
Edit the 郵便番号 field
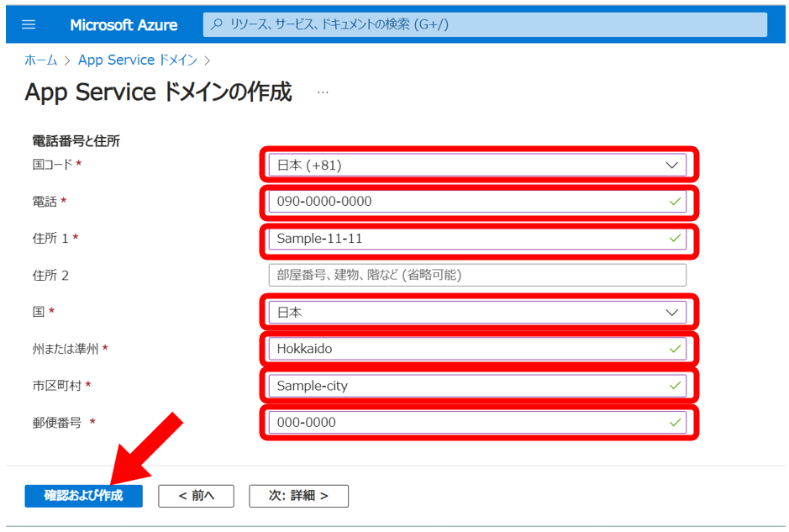(477, 422)
